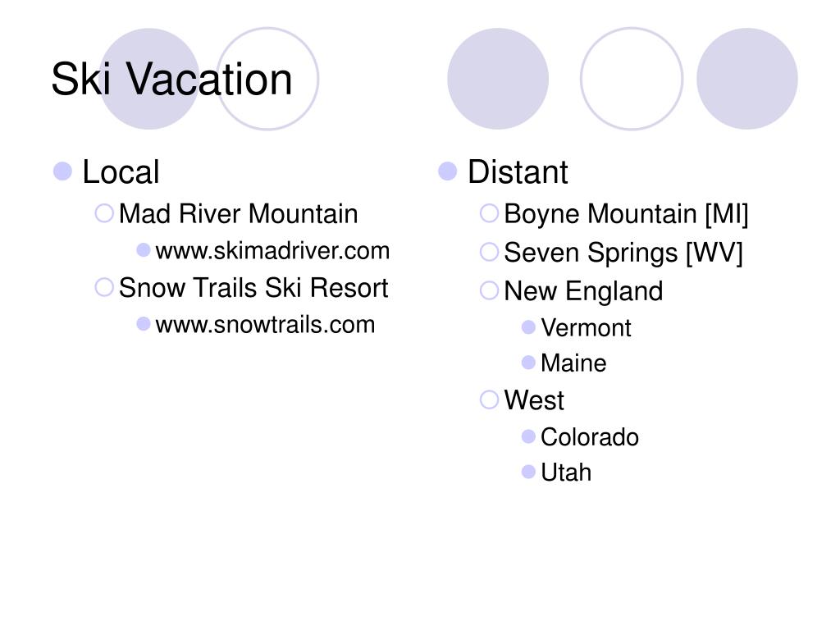
Task: Click the Utah list item
Action: point(566,472)
